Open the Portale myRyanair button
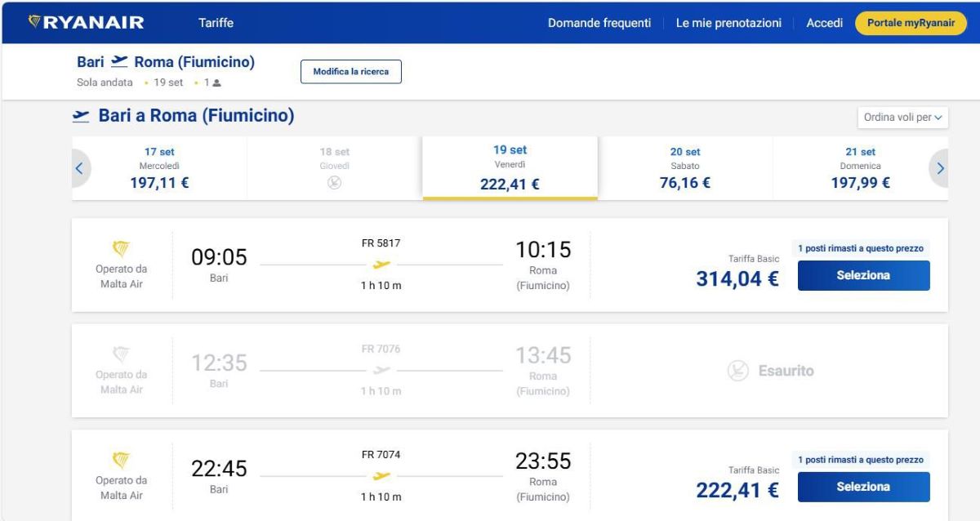Viewport: 980px width, 521px height. [911, 23]
